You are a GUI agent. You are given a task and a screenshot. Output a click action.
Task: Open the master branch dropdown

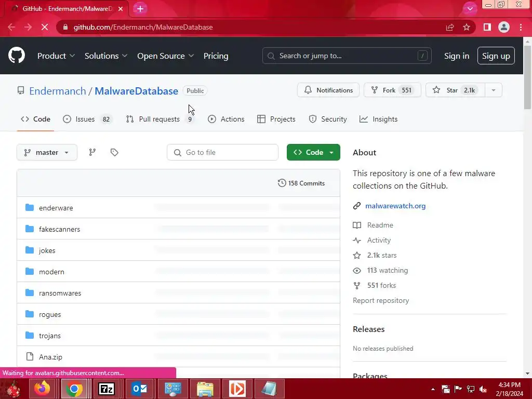point(47,152)
